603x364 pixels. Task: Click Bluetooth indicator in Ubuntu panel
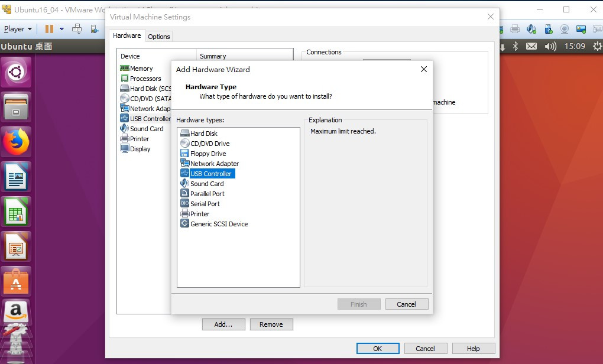coord(516,46)
